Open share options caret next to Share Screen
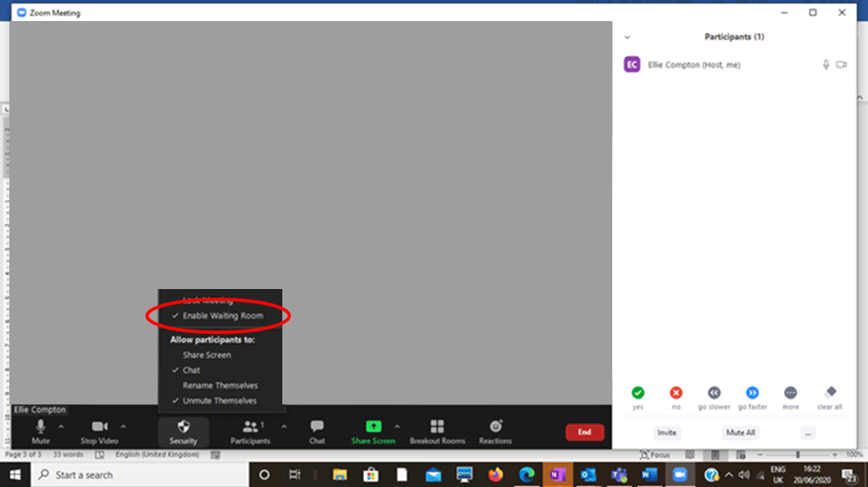Screen dimensions: 868x487 (397, 427)
